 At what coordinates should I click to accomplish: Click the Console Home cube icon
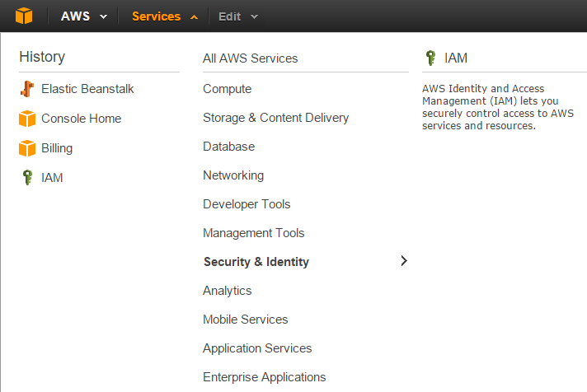coord(27,119)
